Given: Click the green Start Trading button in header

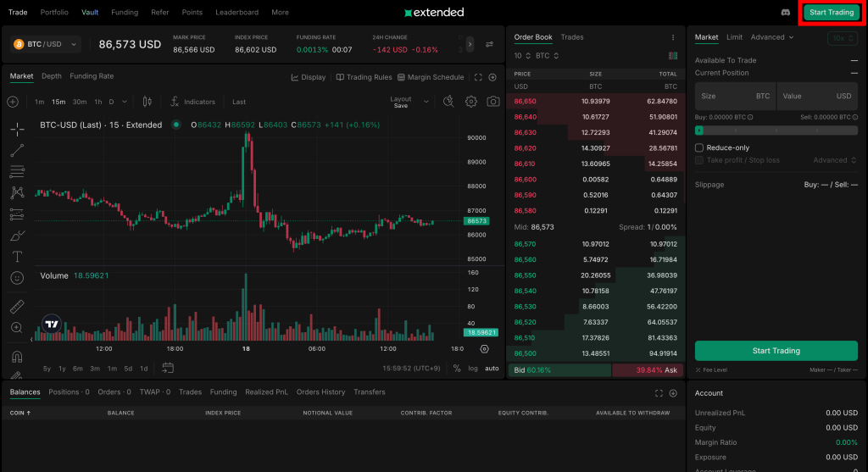Looking at the screenshot, I should pos(831,13).
